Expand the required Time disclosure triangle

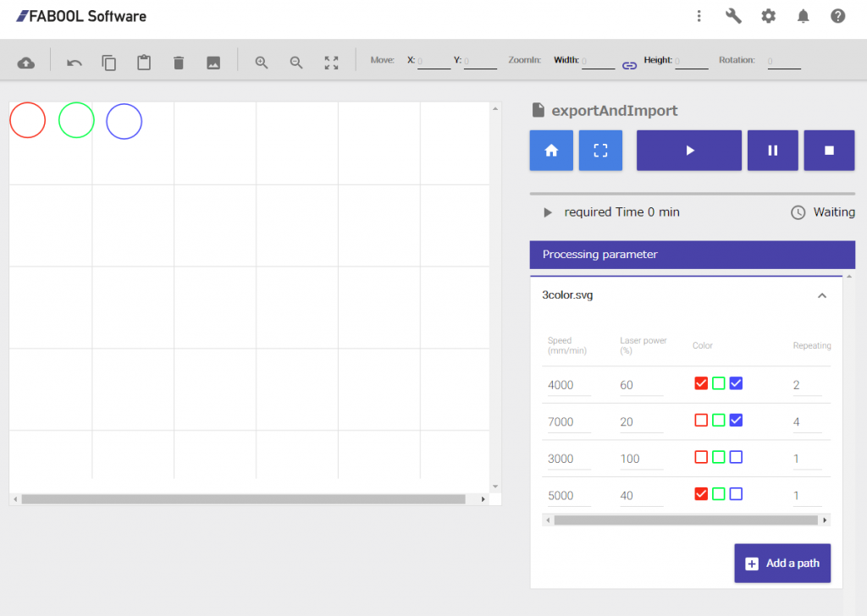[x=548, y=212]
